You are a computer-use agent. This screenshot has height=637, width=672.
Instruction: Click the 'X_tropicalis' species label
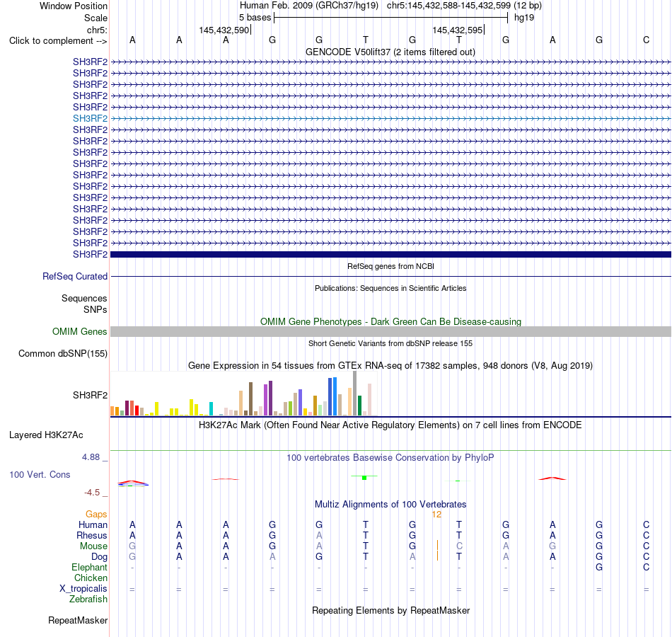83,589
